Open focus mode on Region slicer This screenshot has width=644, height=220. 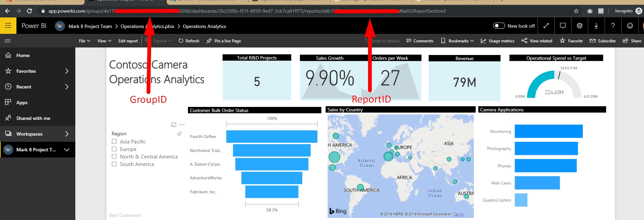point(174,125)
